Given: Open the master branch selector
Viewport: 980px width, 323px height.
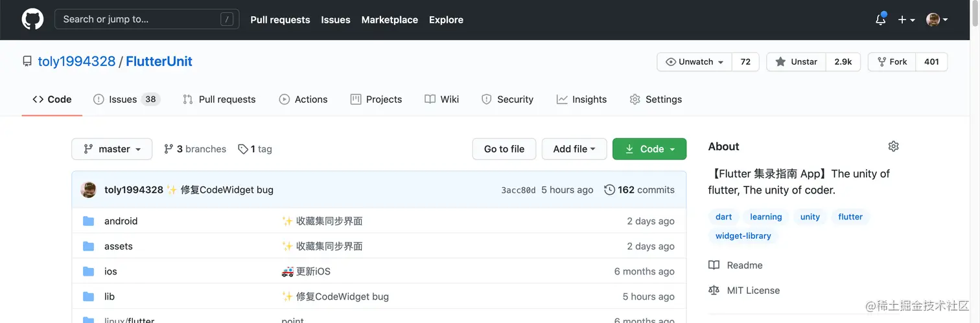Looking at the screenshot, I should (x=111, y=149).
